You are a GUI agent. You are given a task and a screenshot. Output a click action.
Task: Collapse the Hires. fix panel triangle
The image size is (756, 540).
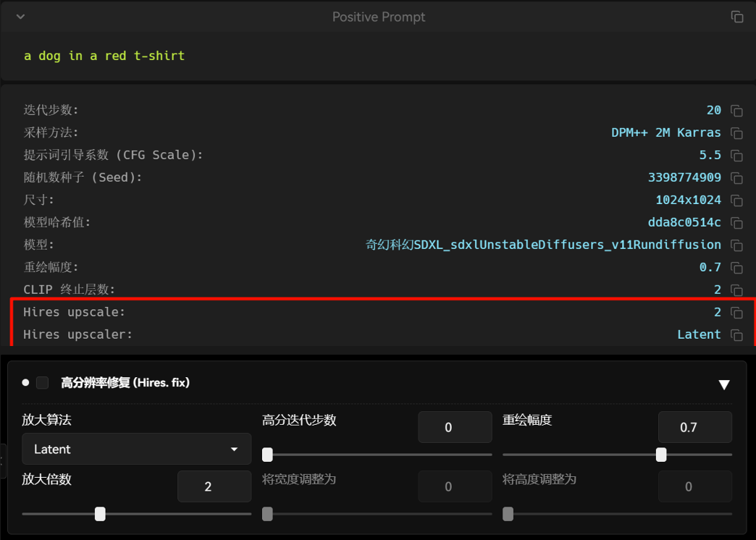point(723,384)
